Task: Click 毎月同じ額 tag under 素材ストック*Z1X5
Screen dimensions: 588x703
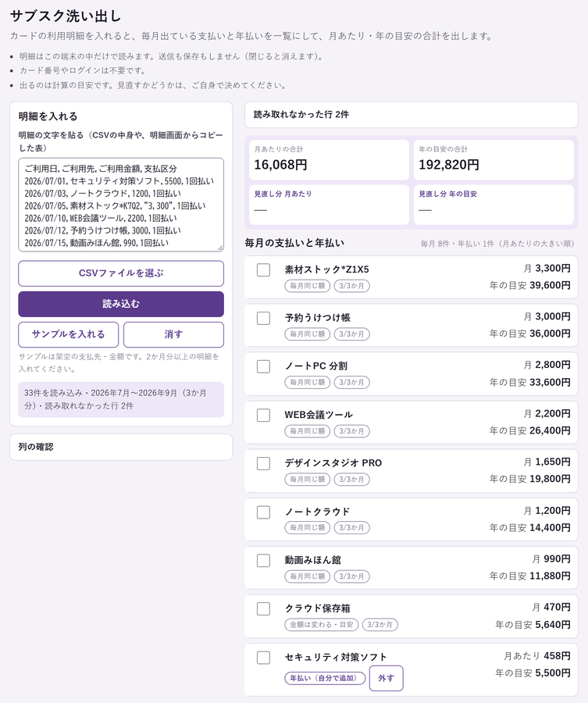Action: 308,286
